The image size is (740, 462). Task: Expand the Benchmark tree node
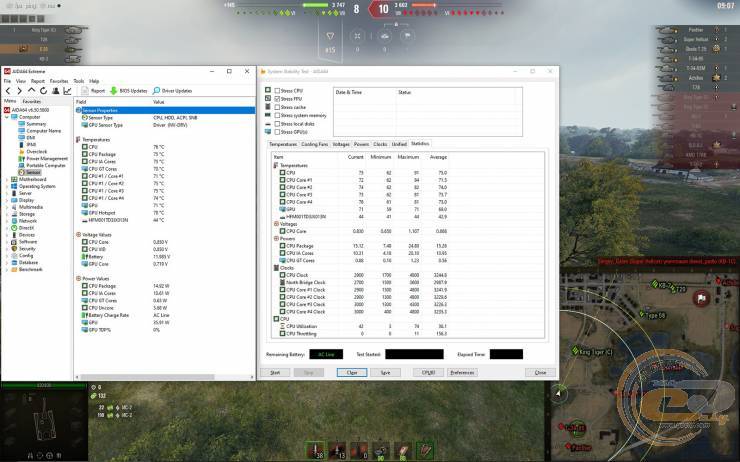[7, 269]
